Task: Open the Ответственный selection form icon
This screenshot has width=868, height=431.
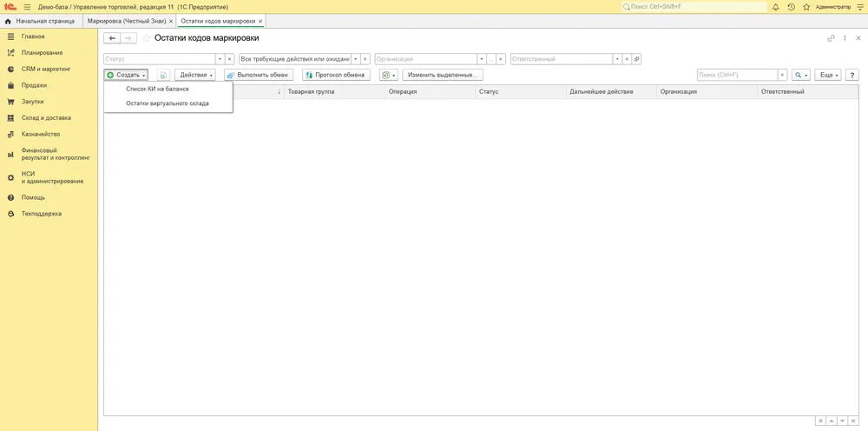Action: [636, 59]
